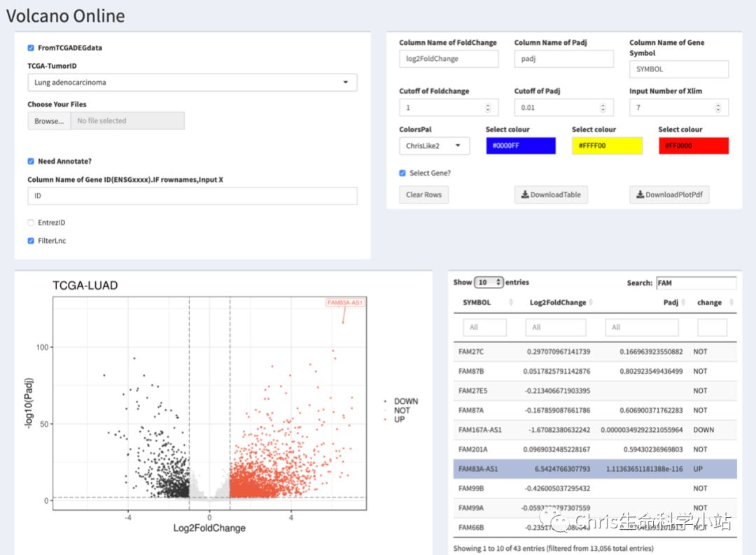
Task: Click the Column Name of Gene Symbol field
Action: (679, 69)
